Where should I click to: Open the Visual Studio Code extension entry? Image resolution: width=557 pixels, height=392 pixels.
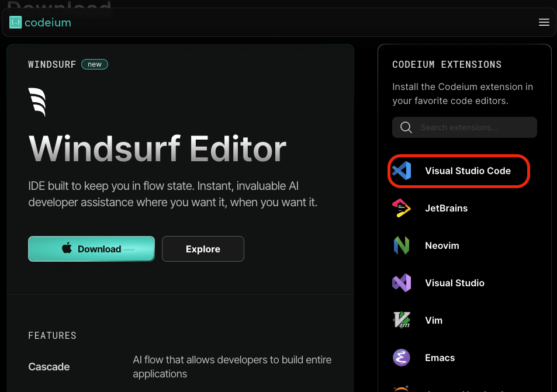458,171
